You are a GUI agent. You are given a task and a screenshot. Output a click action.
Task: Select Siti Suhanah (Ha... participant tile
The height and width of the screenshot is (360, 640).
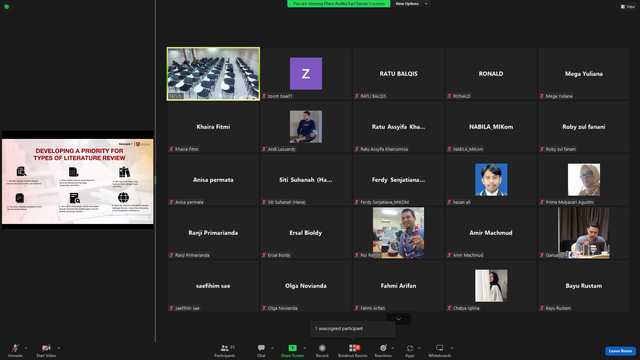pyautogui.click(x=306, y=180)
